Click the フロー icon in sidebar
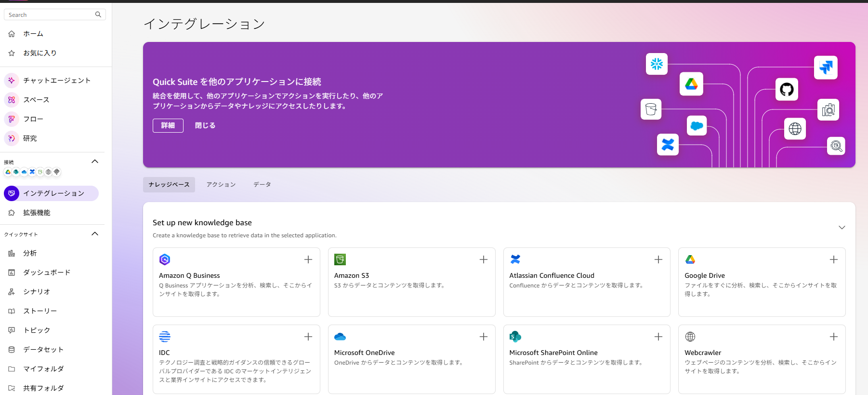 (x=12, y=119)
